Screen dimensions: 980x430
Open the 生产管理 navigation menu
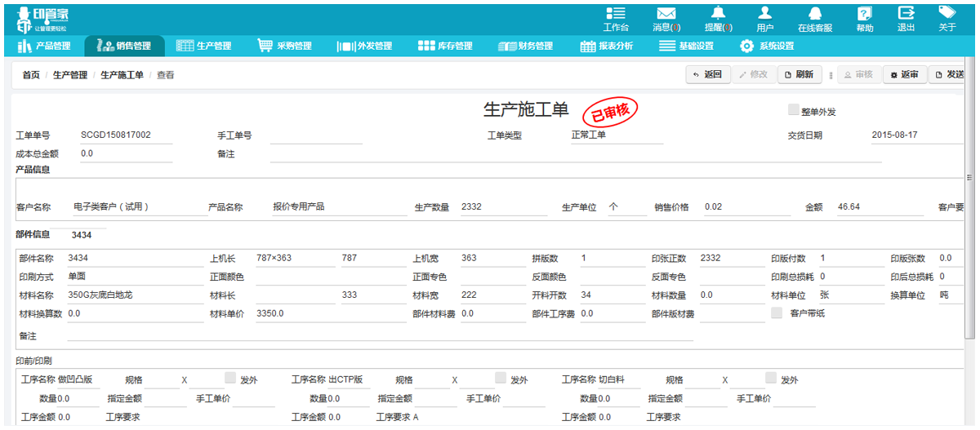(x=204, y=47)
